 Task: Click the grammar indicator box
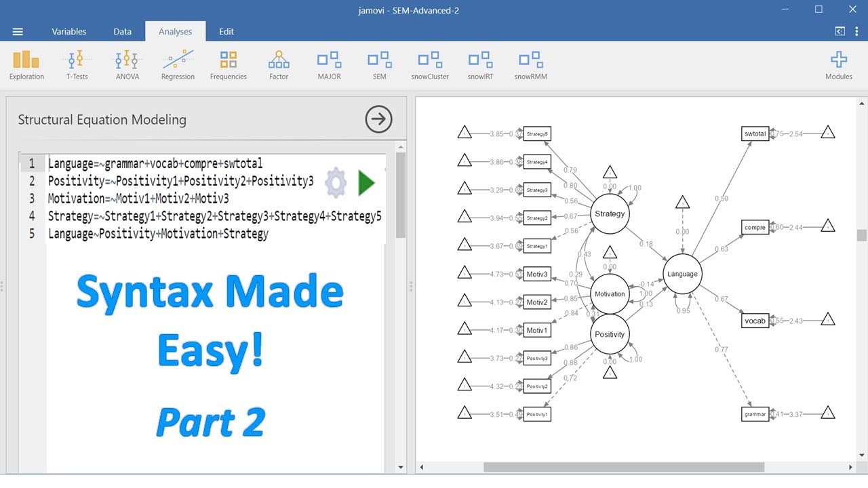[x=755, y=414]
